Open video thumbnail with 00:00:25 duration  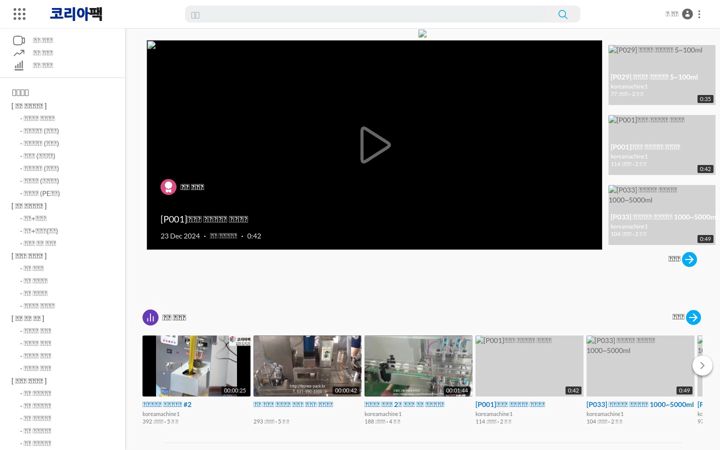tap(197, 366)
